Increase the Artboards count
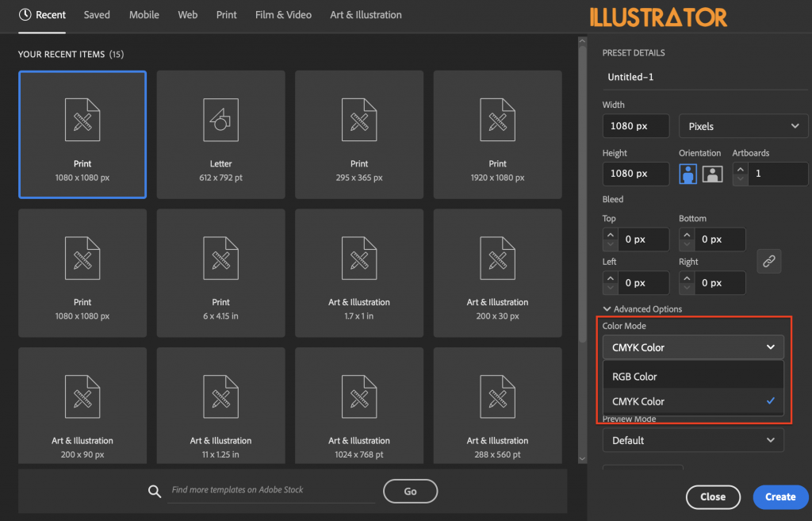Screen dimensions: 812x521 740,170
